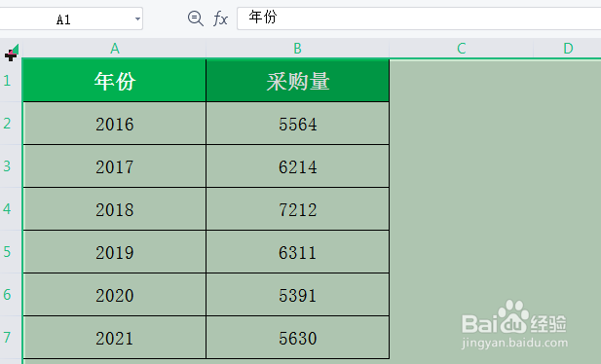
Task: Click cell containing 5564
Action: pyautogui.click(x=297, y=124)
